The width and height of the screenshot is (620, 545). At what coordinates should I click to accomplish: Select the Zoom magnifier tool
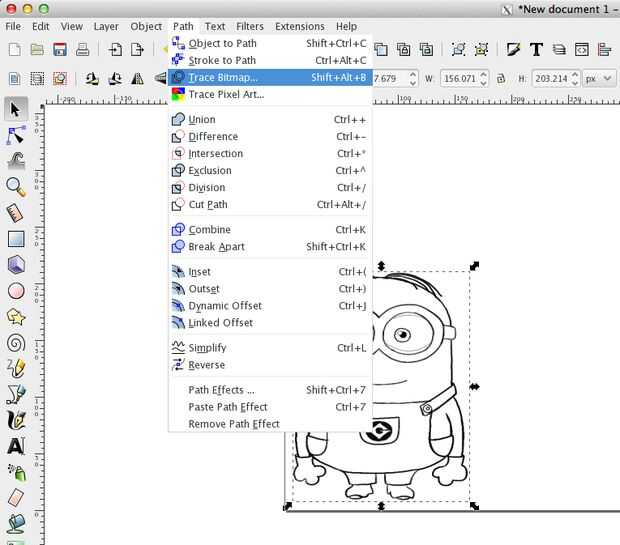(x=16, y=187)
